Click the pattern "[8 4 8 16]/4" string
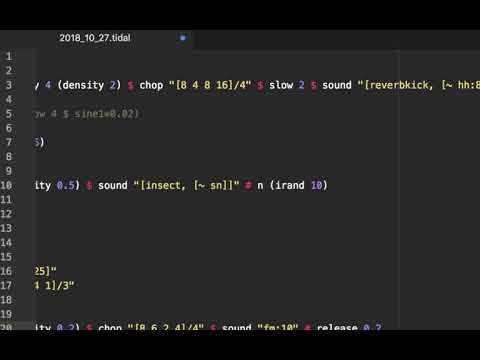 click(x=210, y=85)
